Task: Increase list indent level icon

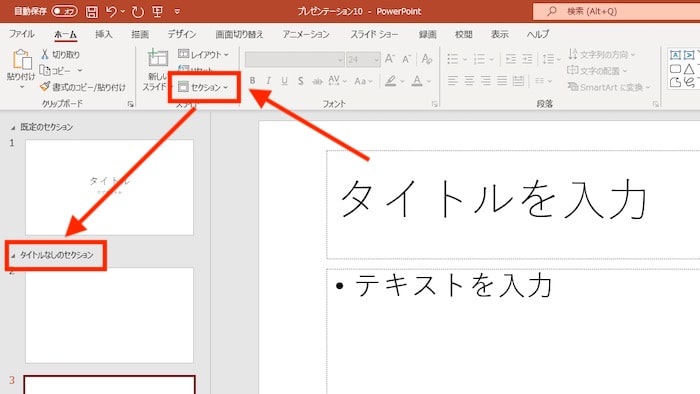Action: coord(527,59)
